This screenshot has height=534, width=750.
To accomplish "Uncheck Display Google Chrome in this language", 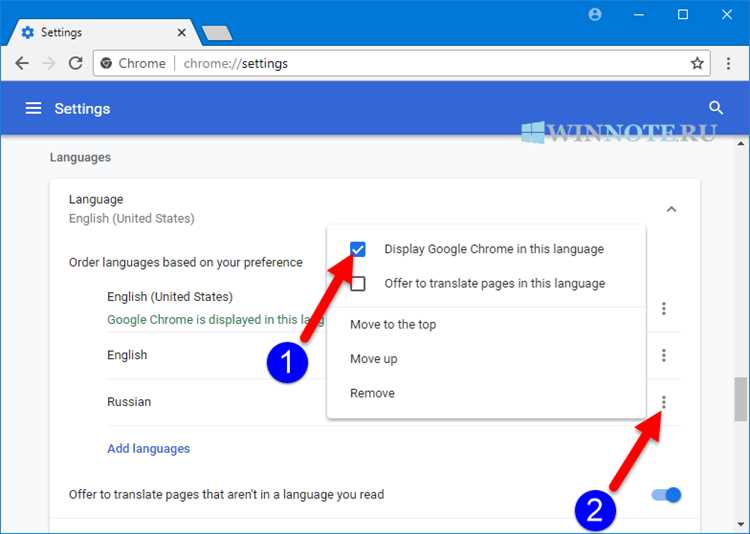I will [358, 249].
